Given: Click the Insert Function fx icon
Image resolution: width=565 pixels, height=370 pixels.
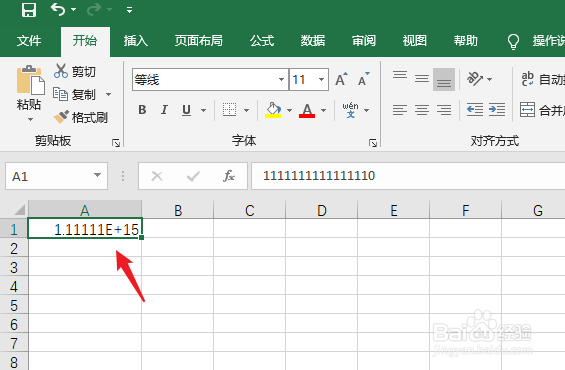Looking at the screenshot, I should 229,176.
